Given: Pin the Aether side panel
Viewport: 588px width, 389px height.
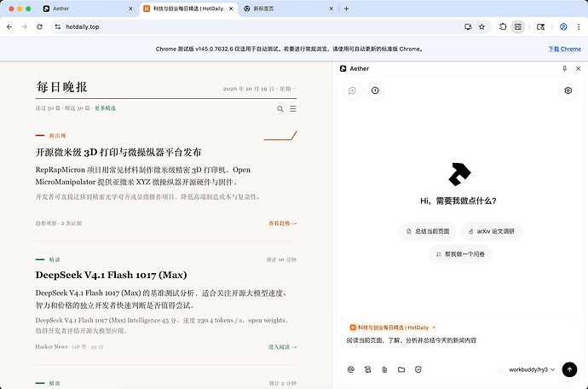Looking at the screenshot, I should coord(564,68).
